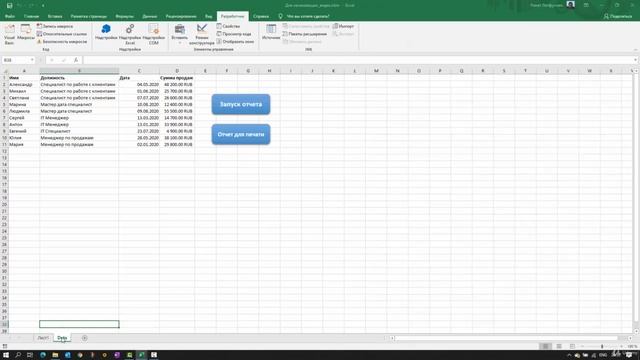
Task: Toggle Режим конструктора
Action: pos(202,34)
